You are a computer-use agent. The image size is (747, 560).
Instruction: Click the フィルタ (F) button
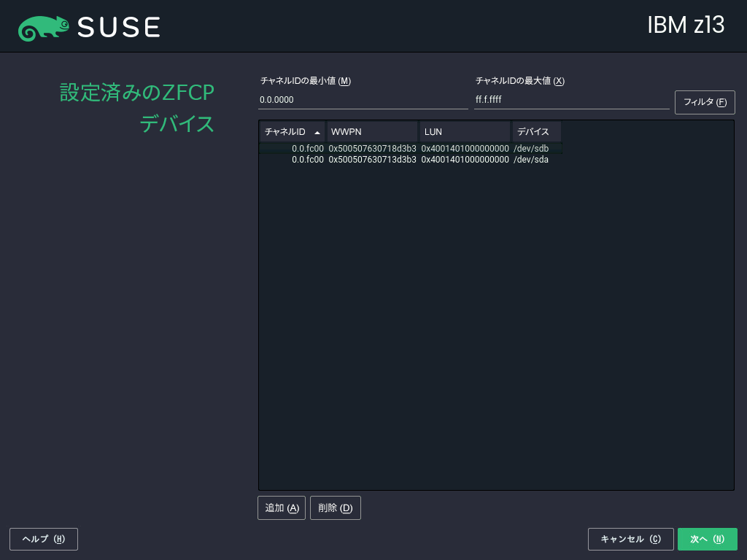705,102
